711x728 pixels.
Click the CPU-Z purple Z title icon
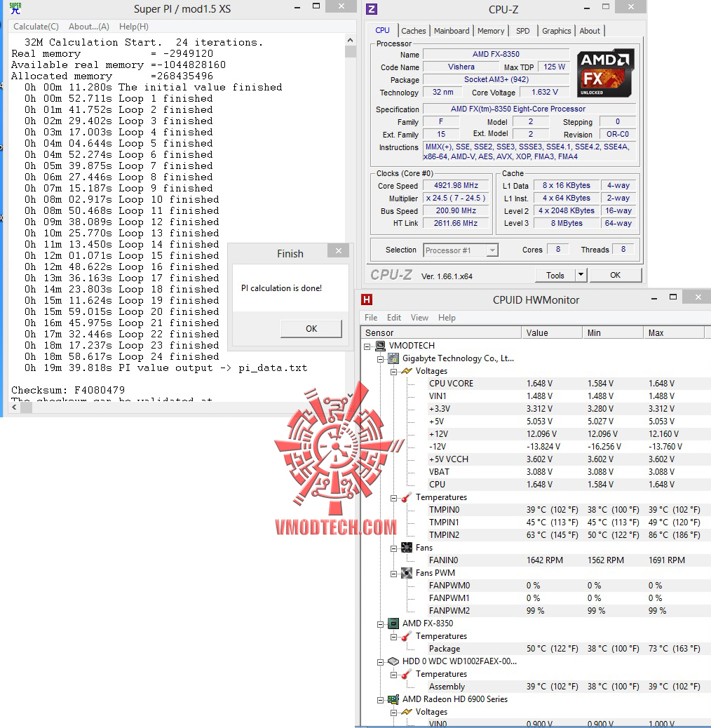click(x=372, y=9)
